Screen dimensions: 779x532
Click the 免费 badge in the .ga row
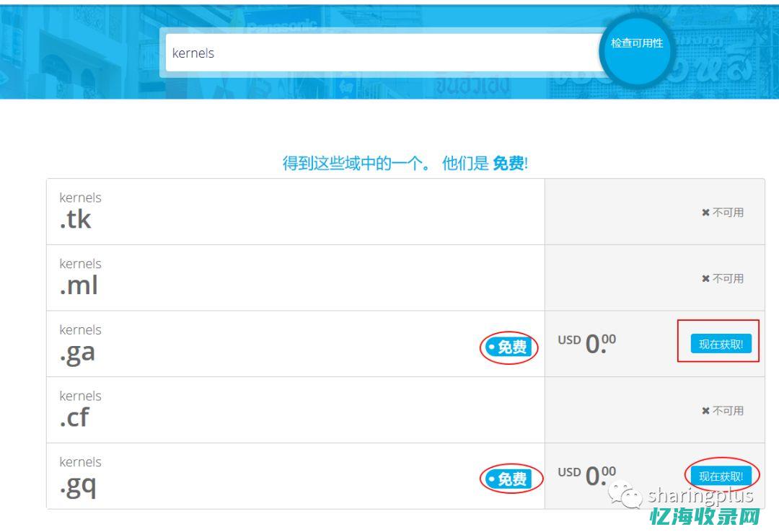(509, 347)
